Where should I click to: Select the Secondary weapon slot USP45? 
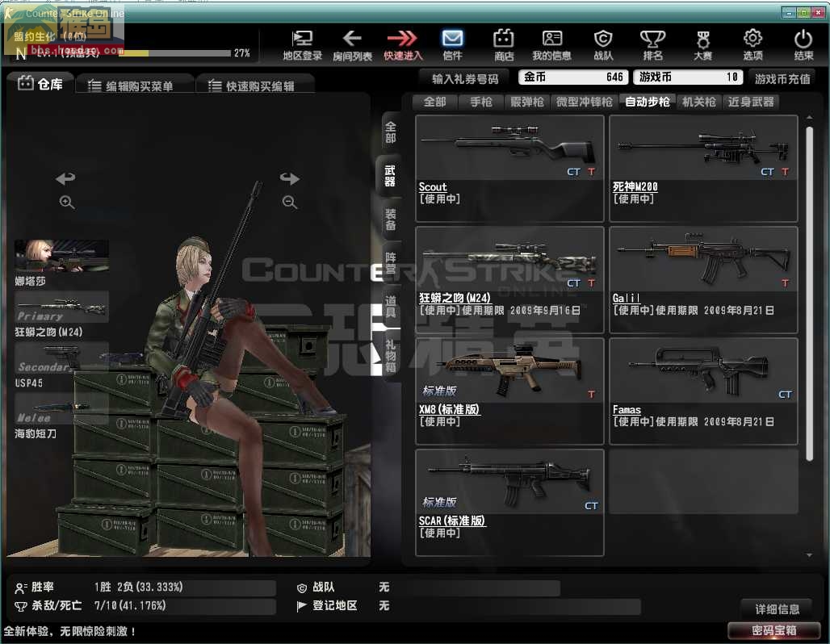[61, 358]
